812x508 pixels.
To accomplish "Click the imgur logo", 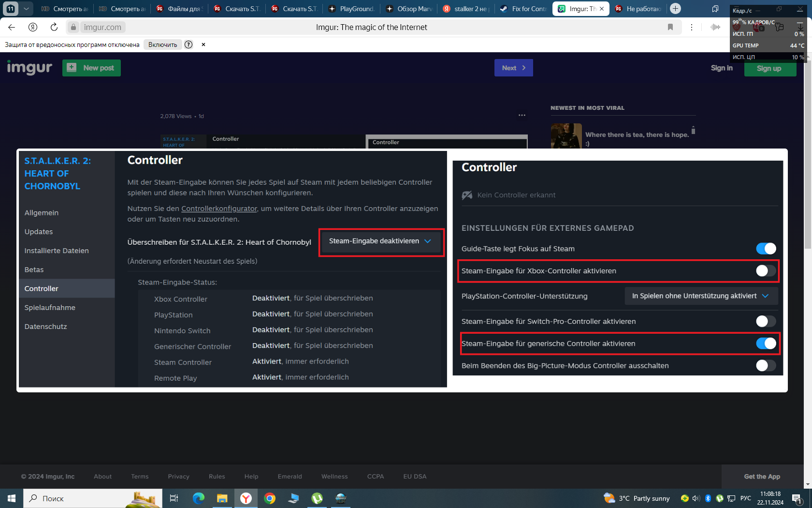I will click(29, 68).
